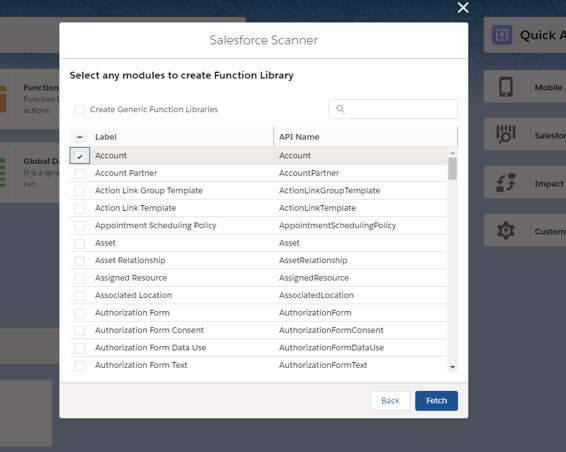The height and width of the screenshot is (452, 566).
Task: Click the list scrollbar up arrow
Action: pyautogui.click(x=452, y=153)
